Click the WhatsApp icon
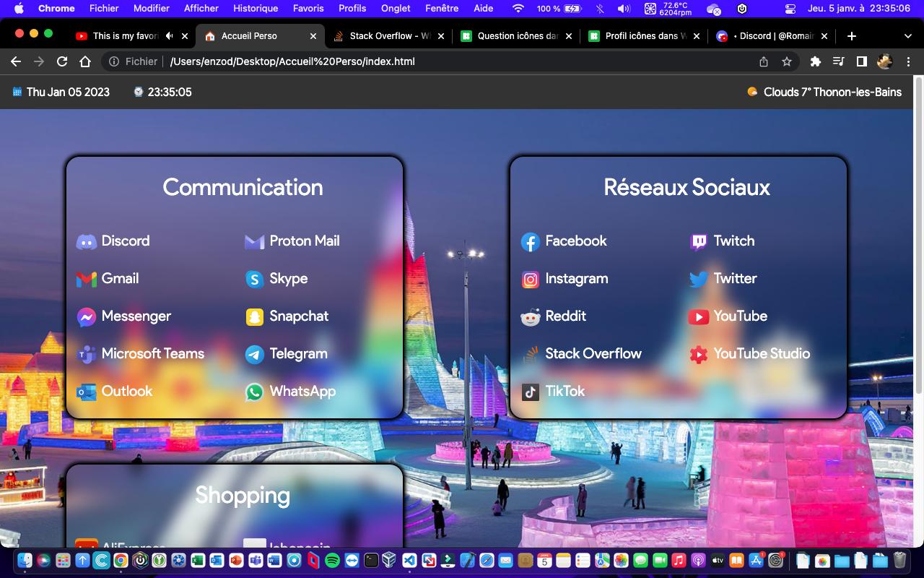This screenshot has width=924, height=578. [x=255, y=392]
